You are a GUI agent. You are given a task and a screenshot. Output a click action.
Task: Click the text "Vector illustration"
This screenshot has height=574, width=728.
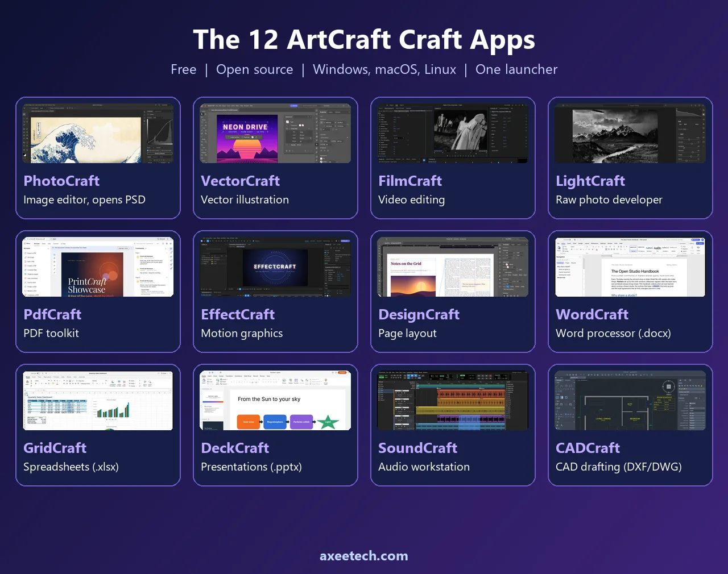(x=245, y=199)
